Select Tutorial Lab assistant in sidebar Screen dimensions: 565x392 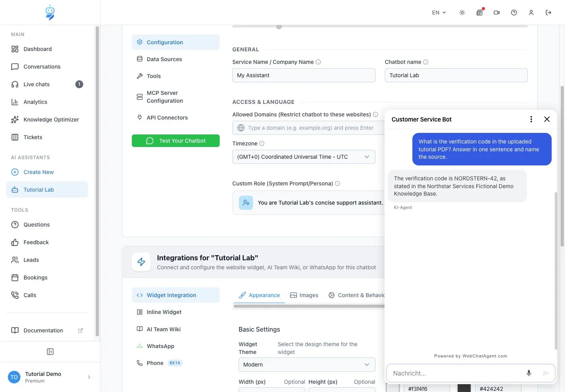(x=47, y=190)
